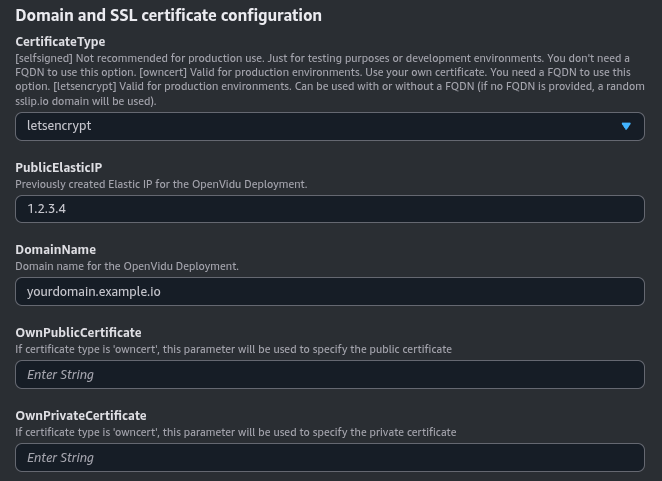
Task: Open the dropdown showing letsencrypt
Action: point(300,126)
